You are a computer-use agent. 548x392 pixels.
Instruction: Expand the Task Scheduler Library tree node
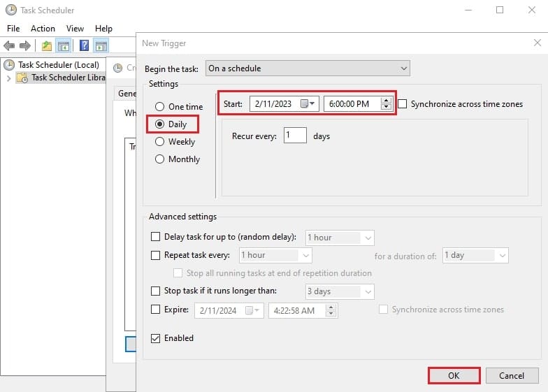8,78
